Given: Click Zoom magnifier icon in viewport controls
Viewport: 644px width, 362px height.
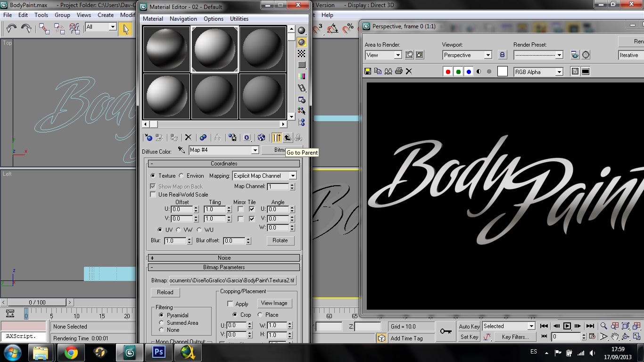Looking at the screenshot, I should [603, 326].
